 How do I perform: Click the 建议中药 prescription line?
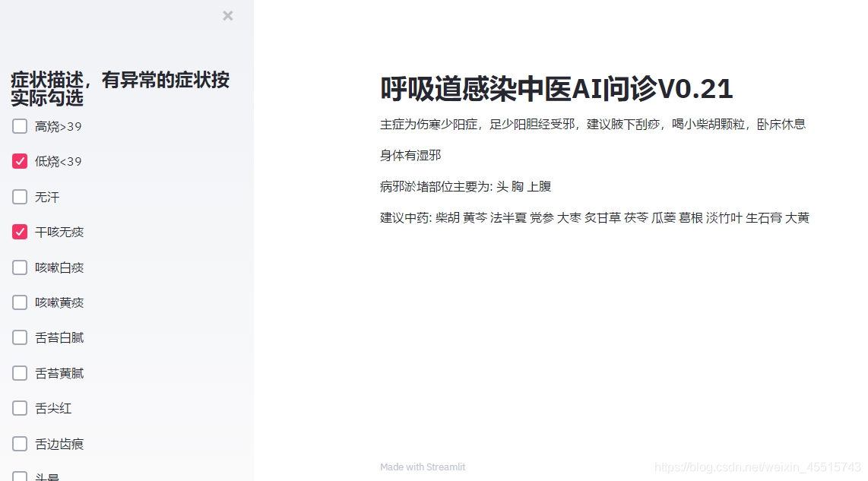coord(594,218)
